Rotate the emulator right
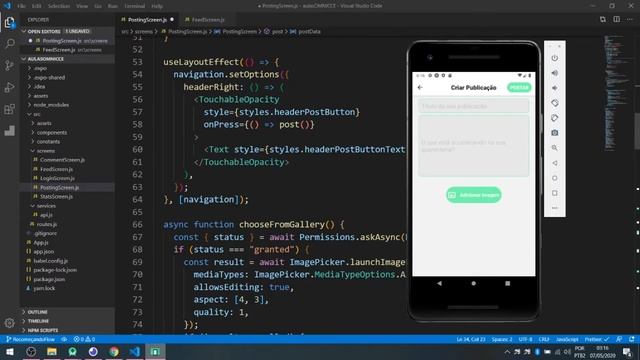Image resolution: width=640 pixels, height=360 pixels. point(554,118)
